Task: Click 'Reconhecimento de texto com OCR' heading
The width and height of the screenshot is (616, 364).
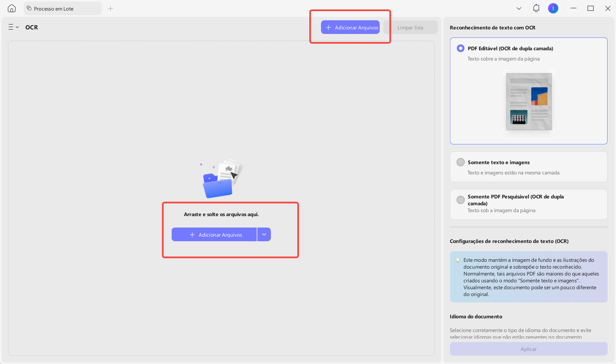Action: (x=492, y=28)
